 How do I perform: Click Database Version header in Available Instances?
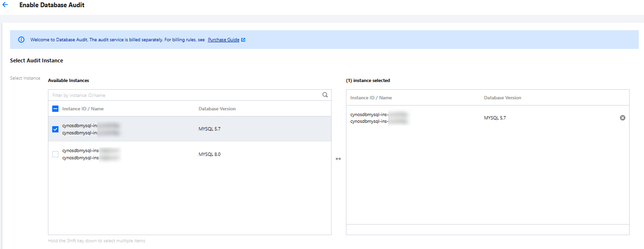pyautogui.click(x=217, y=109)
